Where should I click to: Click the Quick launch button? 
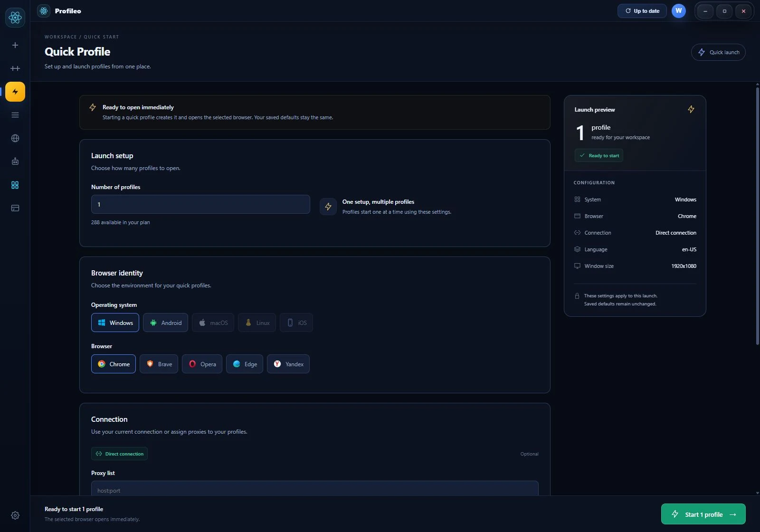[718, 52]
